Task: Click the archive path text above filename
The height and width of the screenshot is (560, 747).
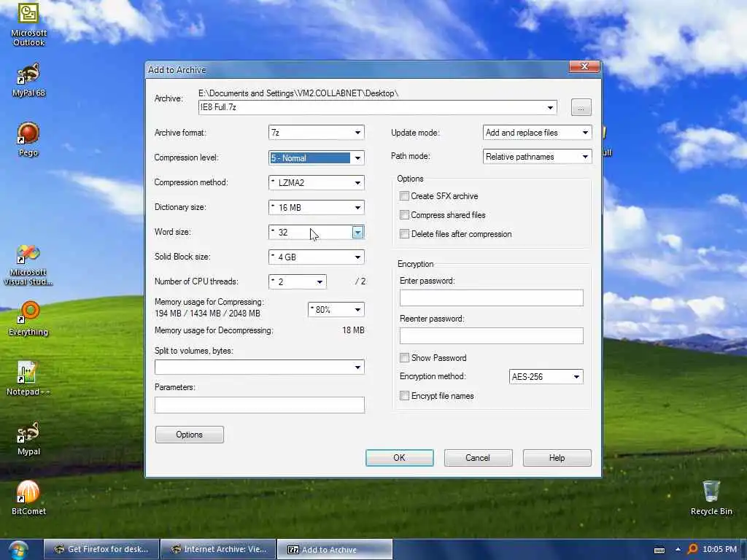Action: 298,93
